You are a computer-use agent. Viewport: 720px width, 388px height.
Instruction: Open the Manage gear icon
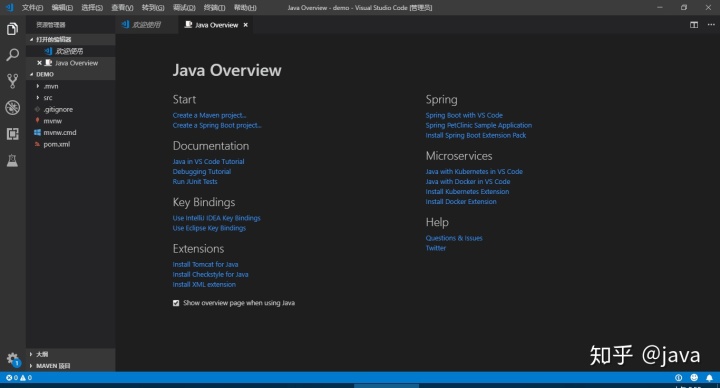[x=12, y=359]
